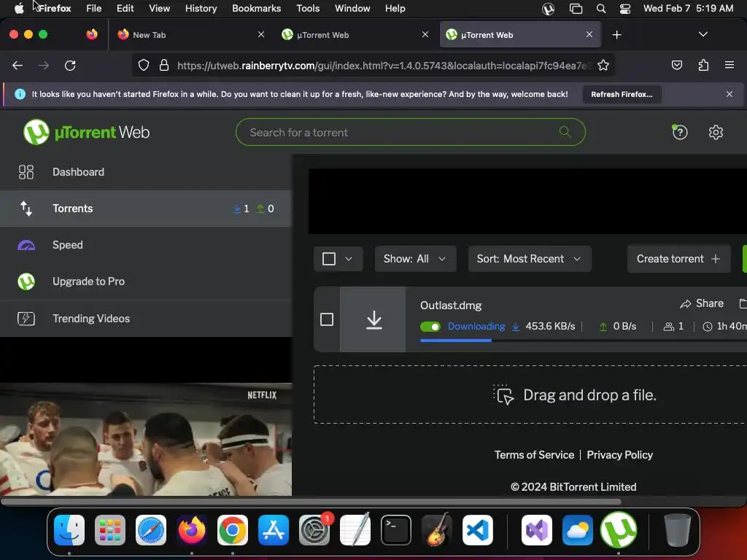Image resolution: width=747 pixels, height=560 pixels.
Task: Open the Pocket save icon
Action: pos(676,65)
